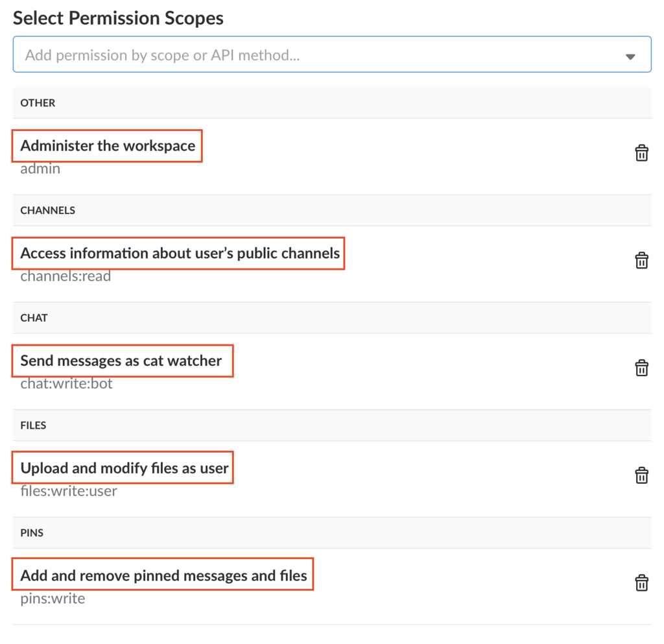
Task: Select Send messages as cat watcher
Action: (121, 361)
